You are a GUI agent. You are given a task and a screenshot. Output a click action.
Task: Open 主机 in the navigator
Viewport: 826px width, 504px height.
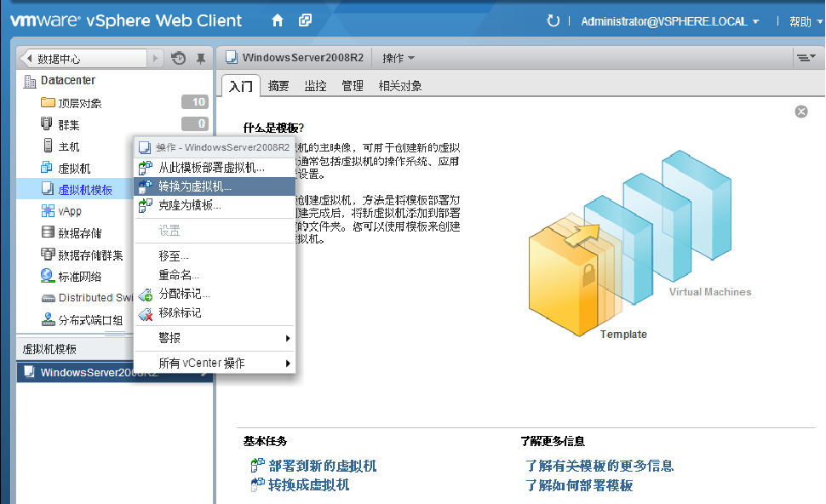coord(69,146)
